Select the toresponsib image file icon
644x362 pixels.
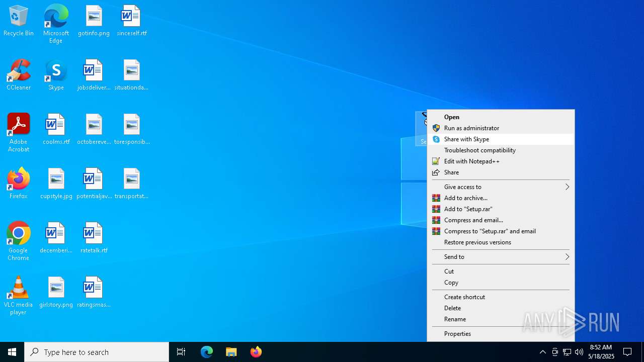tap(131, 130)
